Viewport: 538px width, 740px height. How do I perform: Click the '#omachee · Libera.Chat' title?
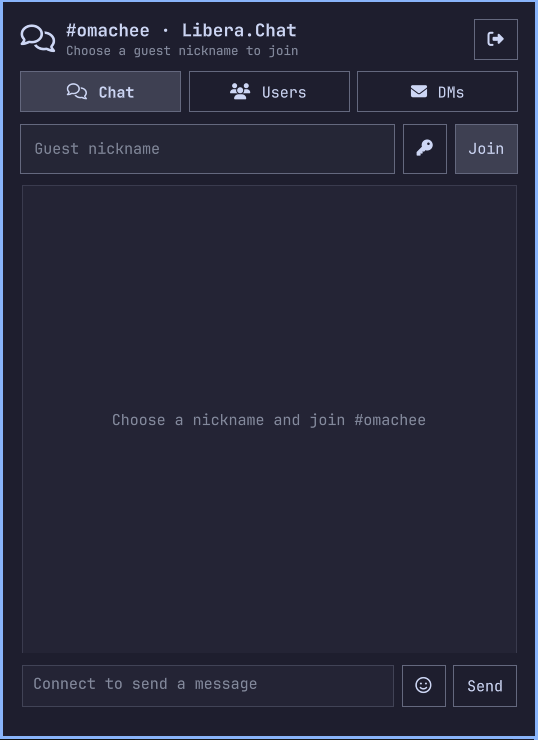point(181,31)
